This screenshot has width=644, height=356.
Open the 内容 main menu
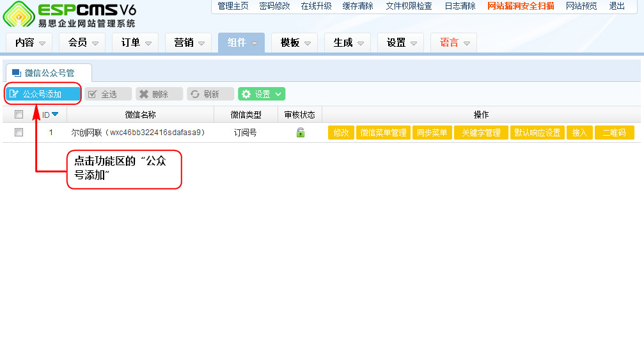point(29,43)
